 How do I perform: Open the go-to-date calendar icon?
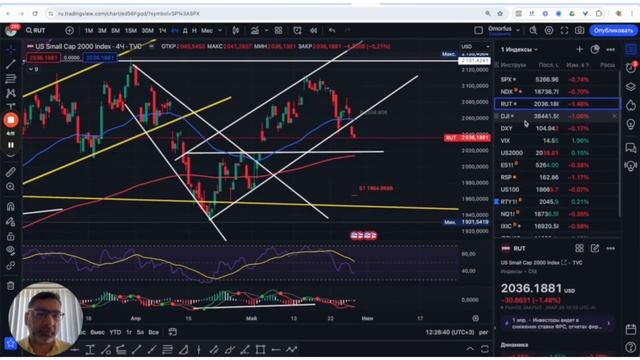(x=173, y=332)
